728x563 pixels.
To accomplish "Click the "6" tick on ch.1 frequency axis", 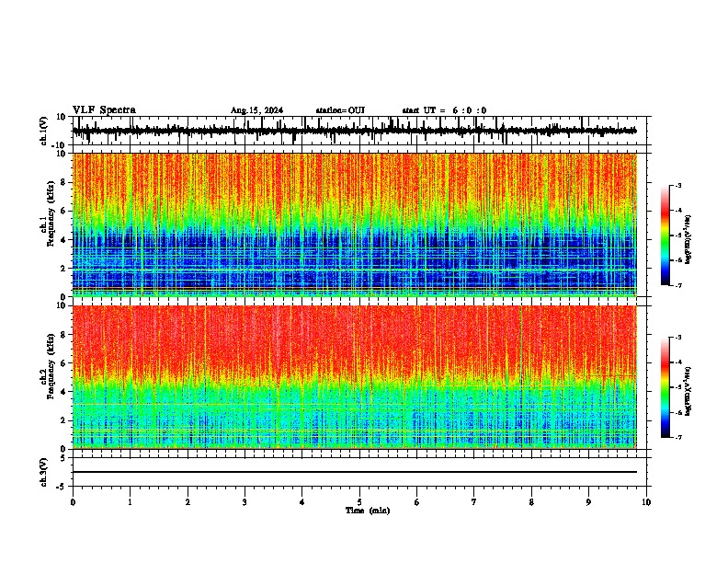I will [64, 212].
